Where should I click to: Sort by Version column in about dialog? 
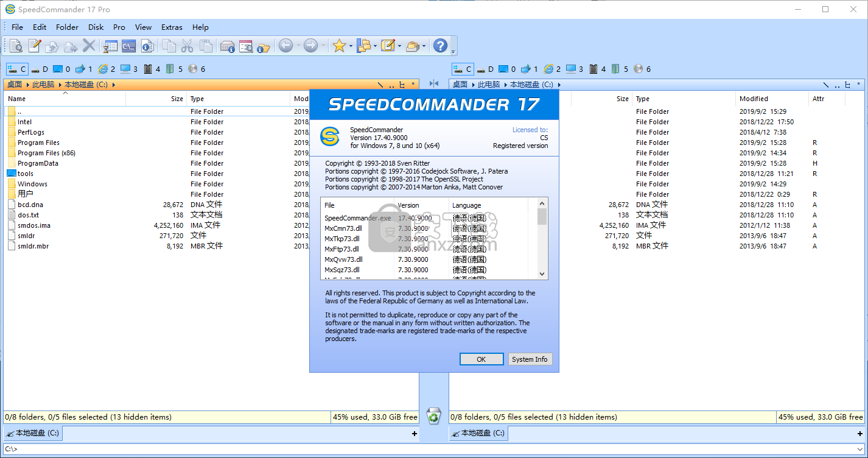(422, 205)
